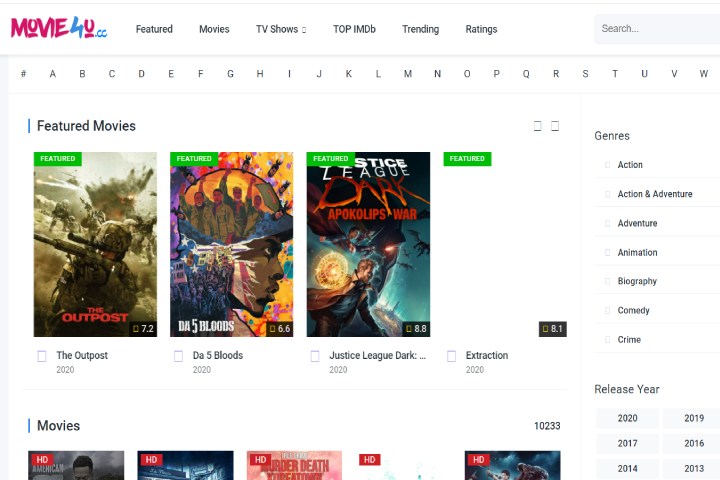The width and height of the screenshot is (720, 480).
Task: Filter titles starting with letter P
Action: (x=496, y=73)
